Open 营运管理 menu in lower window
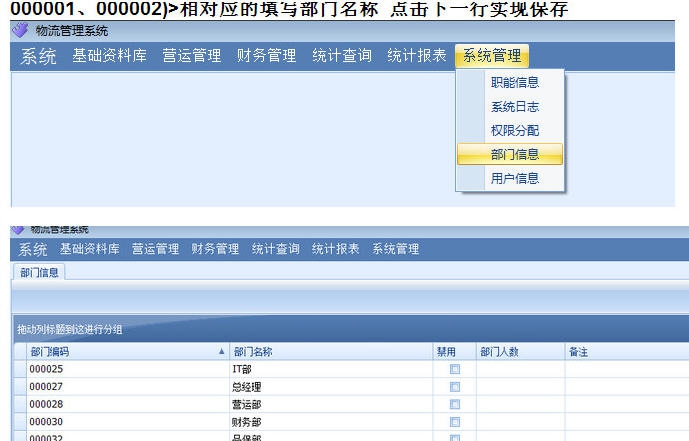The width and height of the screenshot is (689, 441). click(156, 249)
